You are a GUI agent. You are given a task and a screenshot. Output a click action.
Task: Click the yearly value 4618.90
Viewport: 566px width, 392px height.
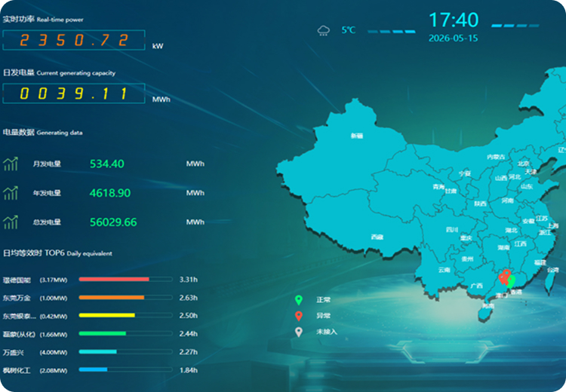(x=110, y=193)
